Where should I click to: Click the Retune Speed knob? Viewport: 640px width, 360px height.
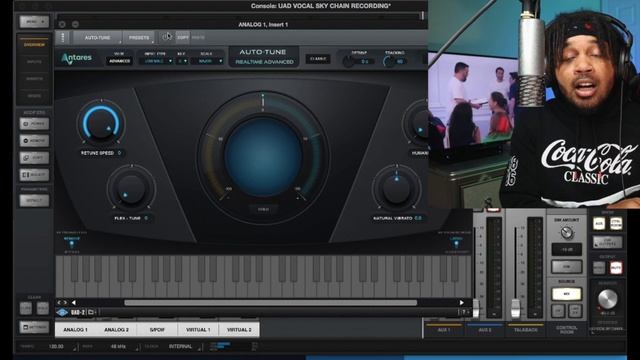pos(101,123)
